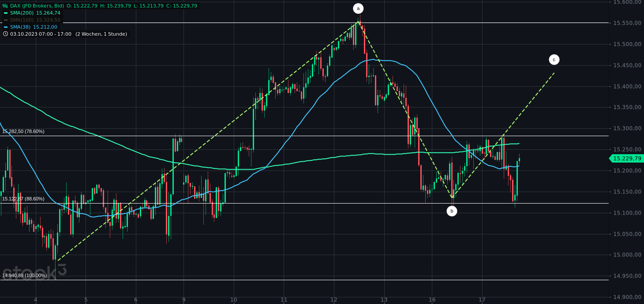
Task: Toggle visibility of the SMA(100) indicator
Action: pos(5,20)
